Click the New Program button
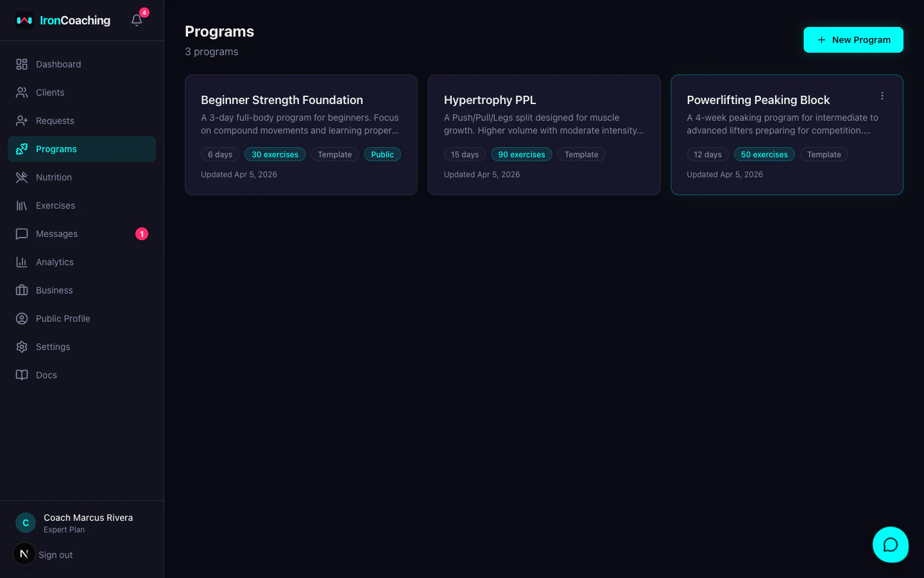924x578 pixels. (853, 39)
